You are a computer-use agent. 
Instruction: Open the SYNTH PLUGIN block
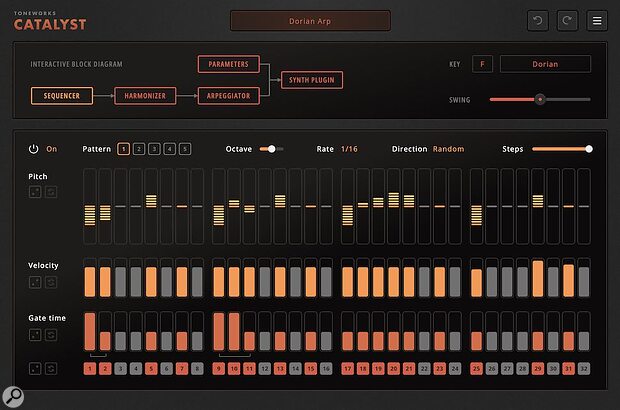pos(312,80)
